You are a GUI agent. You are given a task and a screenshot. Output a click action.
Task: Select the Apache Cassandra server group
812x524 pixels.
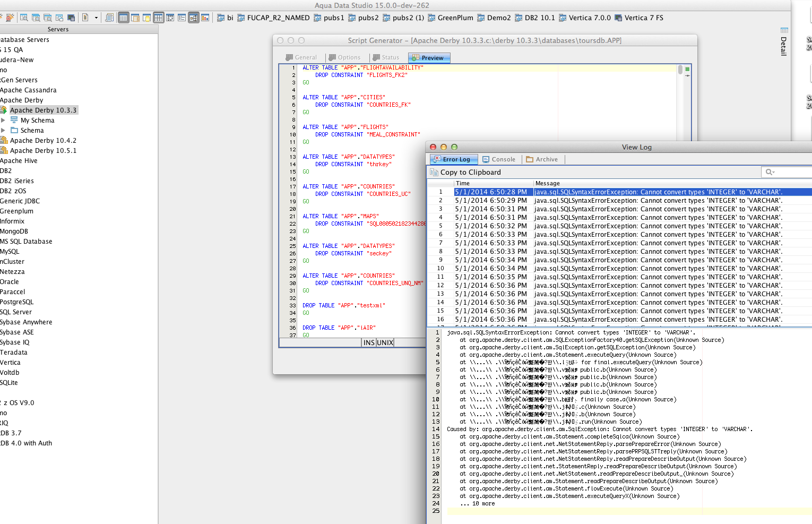(x=28, y=90)
